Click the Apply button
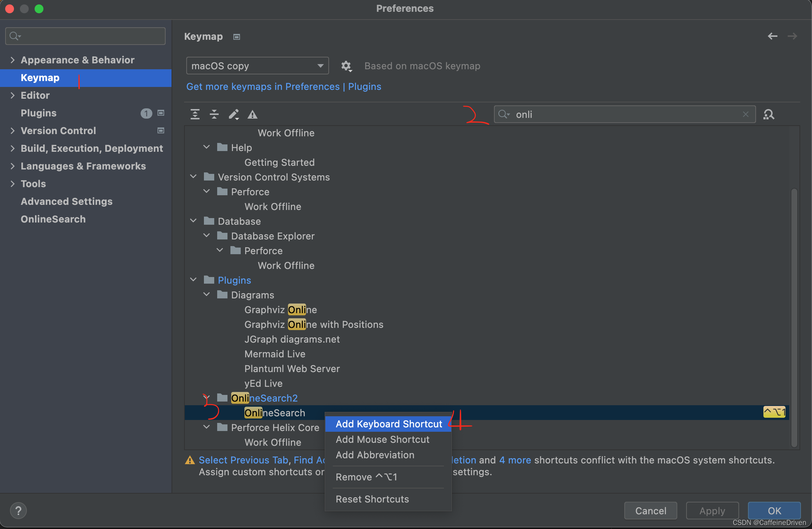The height and width of the screenshot is (529, 812). pos(712,511)
